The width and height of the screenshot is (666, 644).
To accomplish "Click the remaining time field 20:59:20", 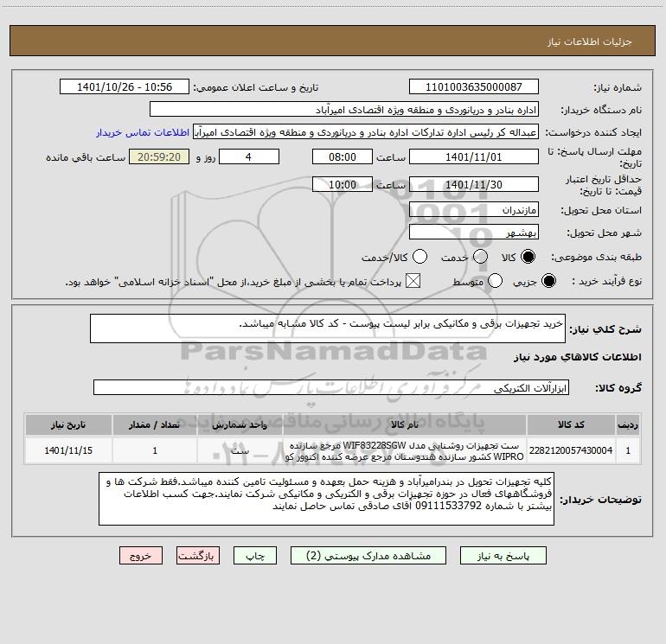I will pyautogui.click(x=159, y=157).
